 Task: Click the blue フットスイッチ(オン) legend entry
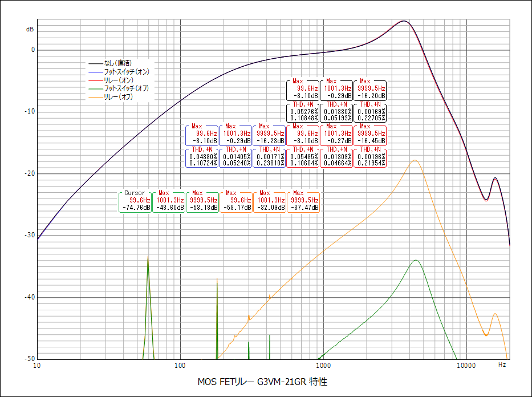coord(119,72)
